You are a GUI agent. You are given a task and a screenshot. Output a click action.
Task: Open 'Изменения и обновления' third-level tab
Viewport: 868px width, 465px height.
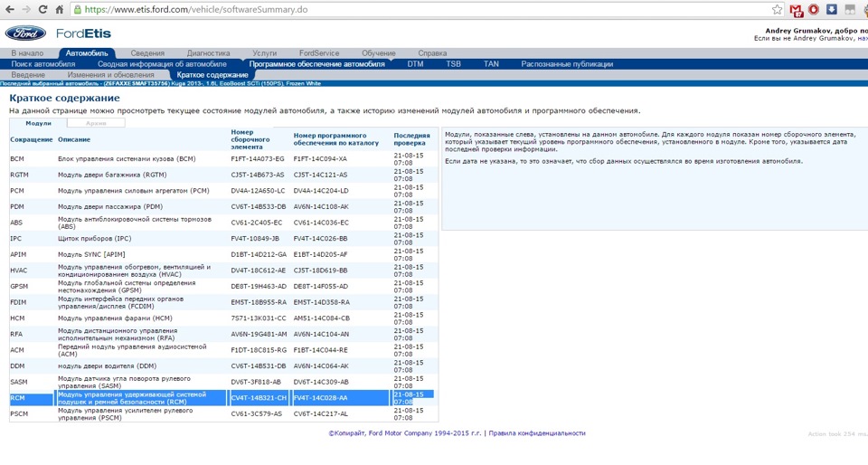(x=110, y=75)
